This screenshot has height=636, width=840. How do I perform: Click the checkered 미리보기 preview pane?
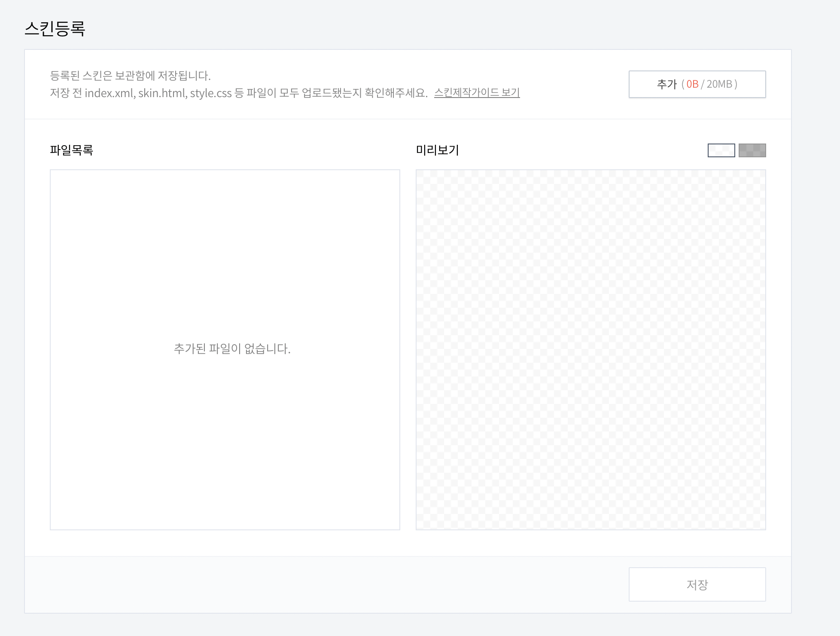[590, 349]
